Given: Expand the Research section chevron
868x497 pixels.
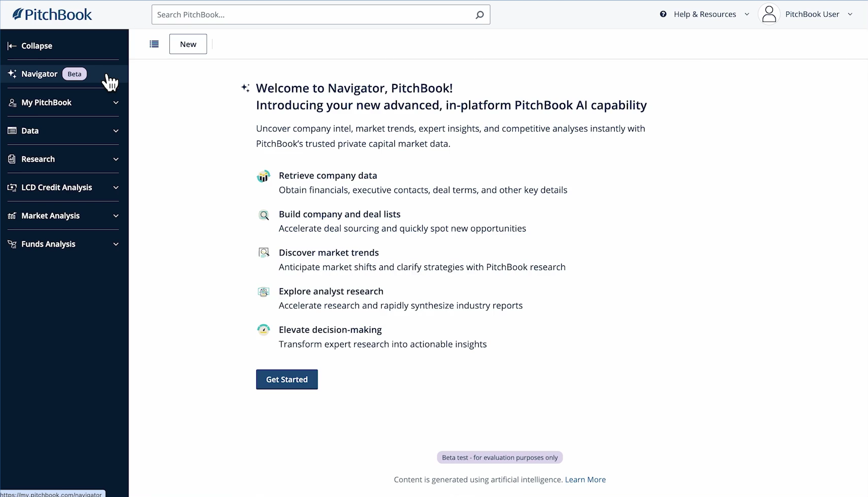Looking at the screenshot, I should click(116, 159).
